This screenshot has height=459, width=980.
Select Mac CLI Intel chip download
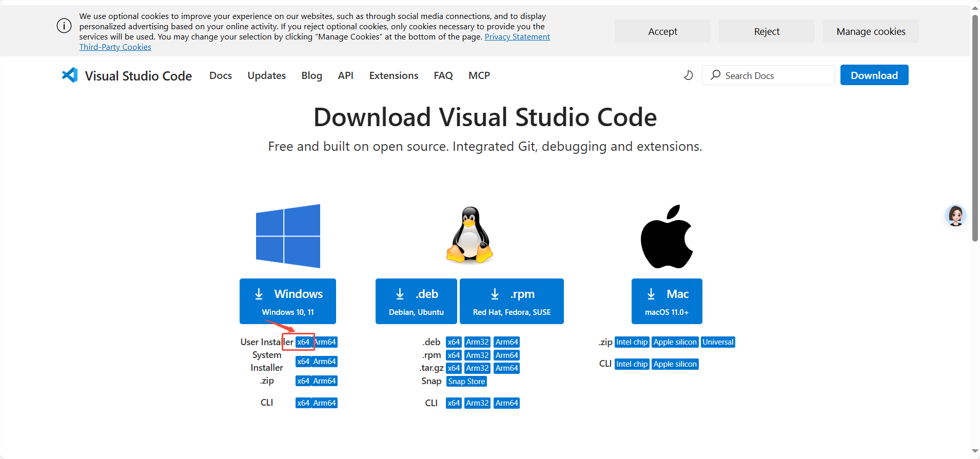(x=632, y=364)
